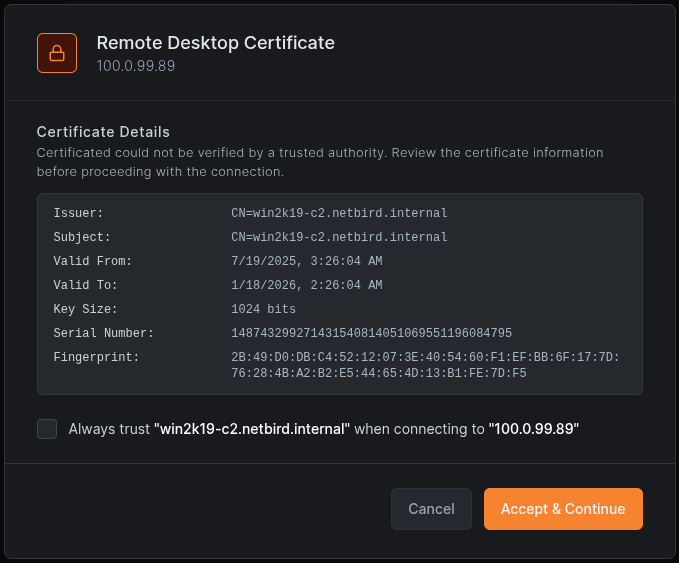
Task: Select the certificate serial number value
Action: pos(371,333)
